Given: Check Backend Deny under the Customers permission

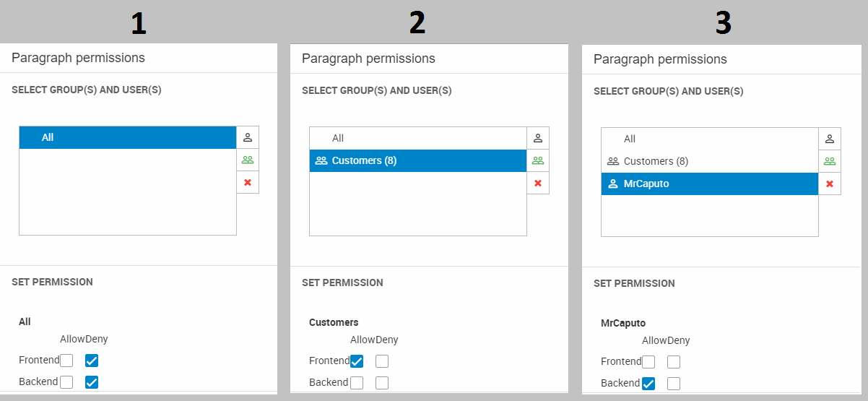Looking at the screenshot, I should click(382, 383).
